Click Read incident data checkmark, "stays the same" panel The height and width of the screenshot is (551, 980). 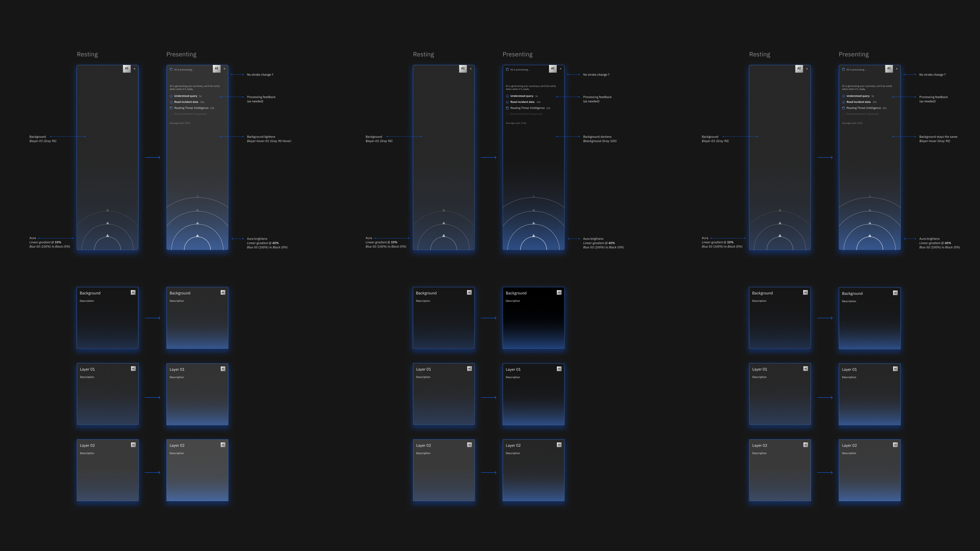[843, 102]
